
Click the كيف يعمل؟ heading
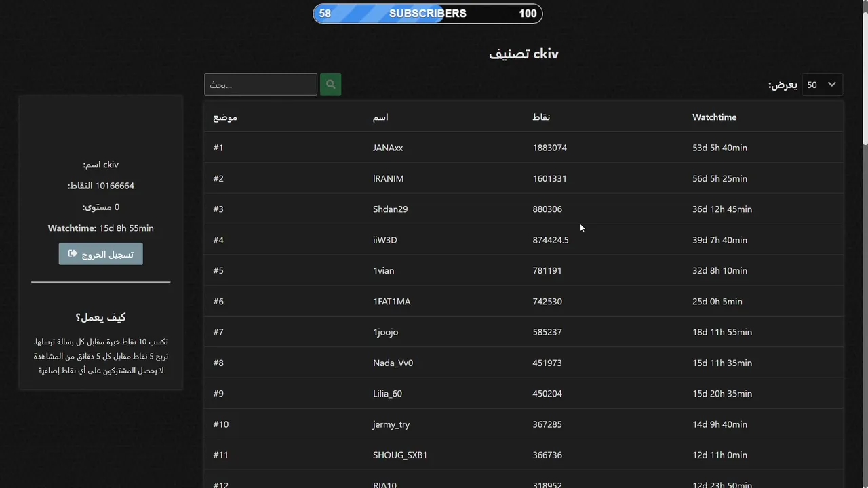click(x=100, y=317)
